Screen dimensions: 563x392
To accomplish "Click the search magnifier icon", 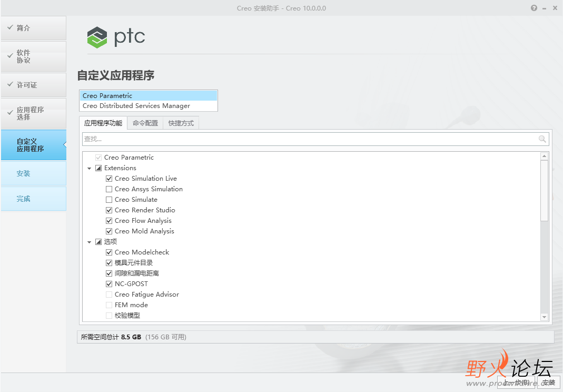I will (542, 139).
